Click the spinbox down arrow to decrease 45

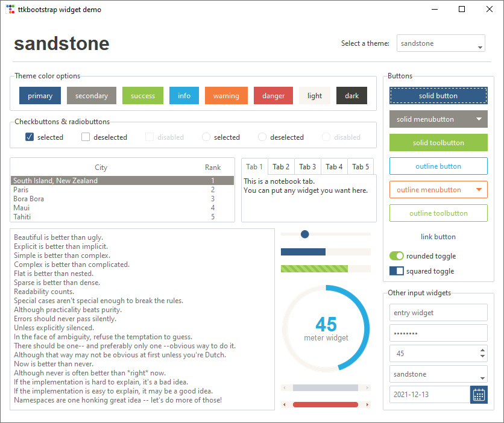coord(482,356)
